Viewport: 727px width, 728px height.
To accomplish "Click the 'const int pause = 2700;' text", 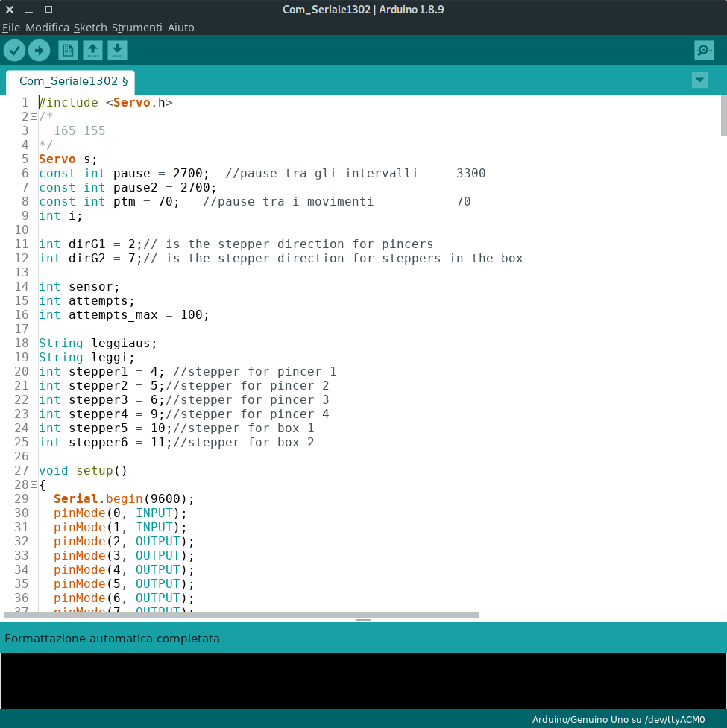I will point(124,173).
